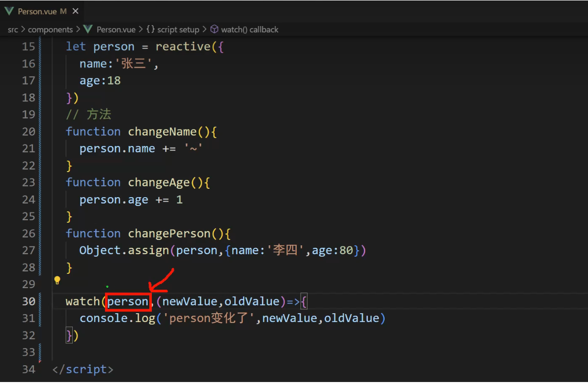Click line number 20 in gutter
Screen dimensions: 588x383
click(28, 132)
